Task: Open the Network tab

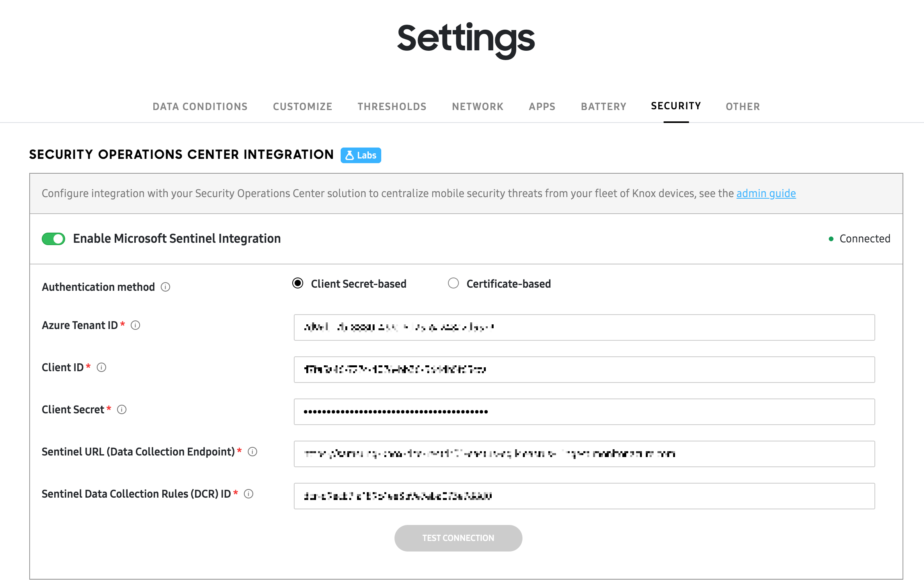Action: [x=478, y=107]
